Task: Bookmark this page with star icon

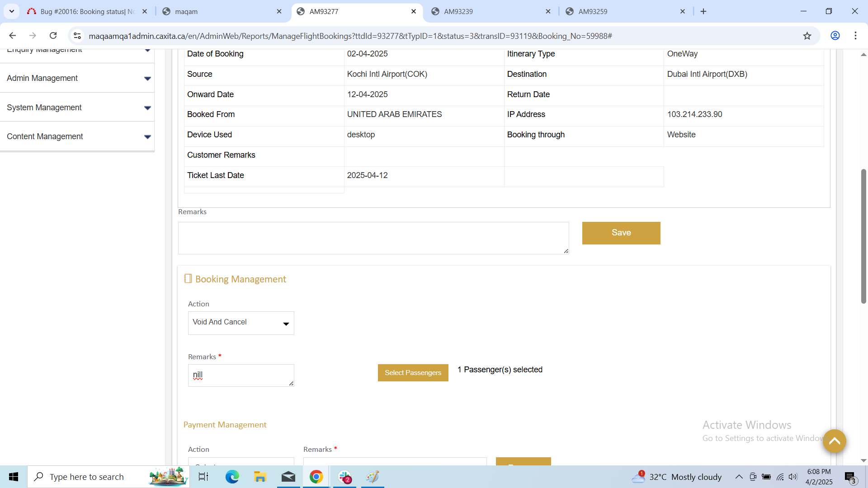Action: [807, 36]
